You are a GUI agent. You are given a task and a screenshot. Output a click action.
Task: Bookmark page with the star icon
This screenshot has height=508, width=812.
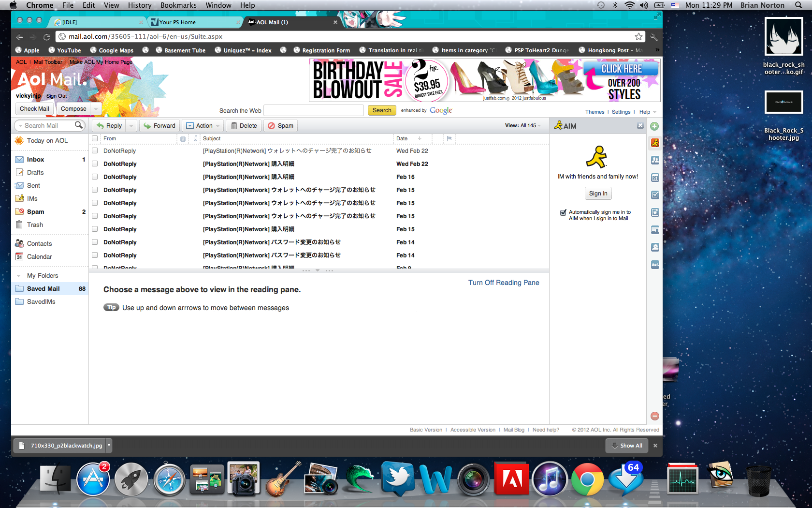(638, 36)
